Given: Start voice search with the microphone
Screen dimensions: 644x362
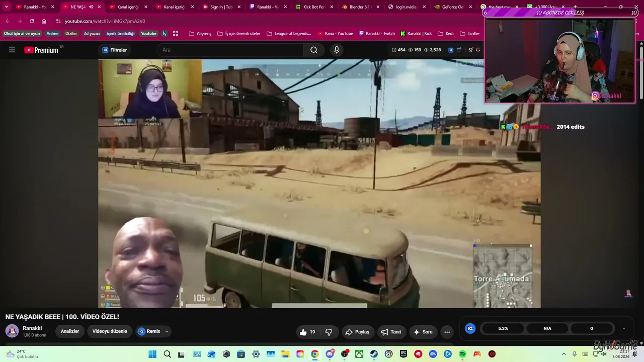Looking at the screenshot, I should coord(337,50).
